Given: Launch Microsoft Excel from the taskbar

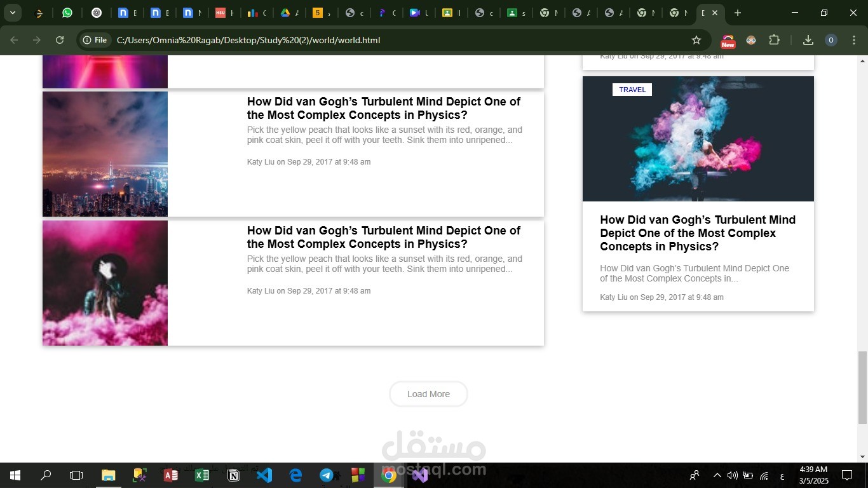Looking at the screenshot, I should click(201, 475).
